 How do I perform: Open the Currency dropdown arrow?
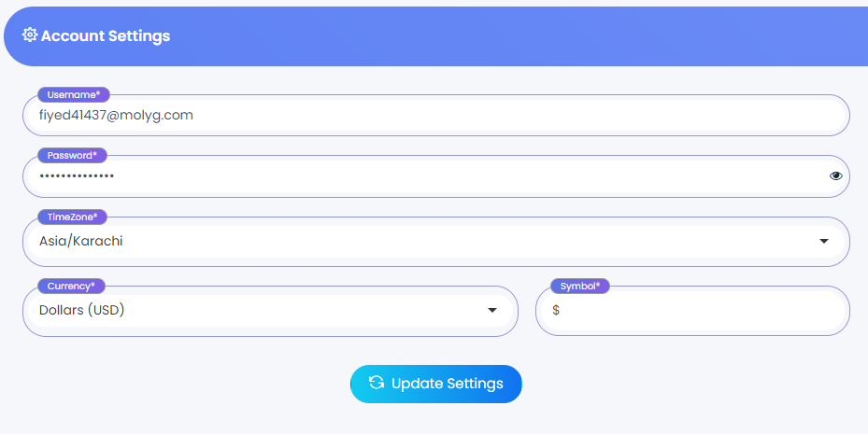[x=492, y=310]
